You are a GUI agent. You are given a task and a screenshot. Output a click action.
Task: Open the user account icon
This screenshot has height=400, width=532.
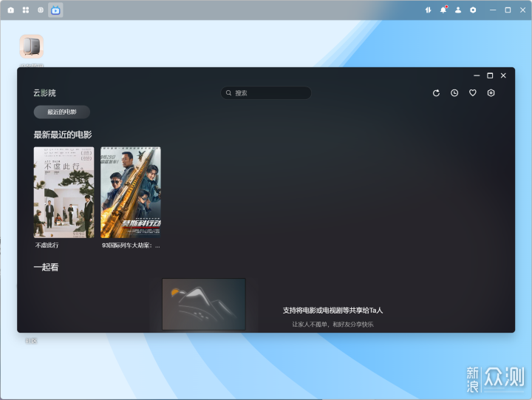pyautogui.click(x=458, y=10)
